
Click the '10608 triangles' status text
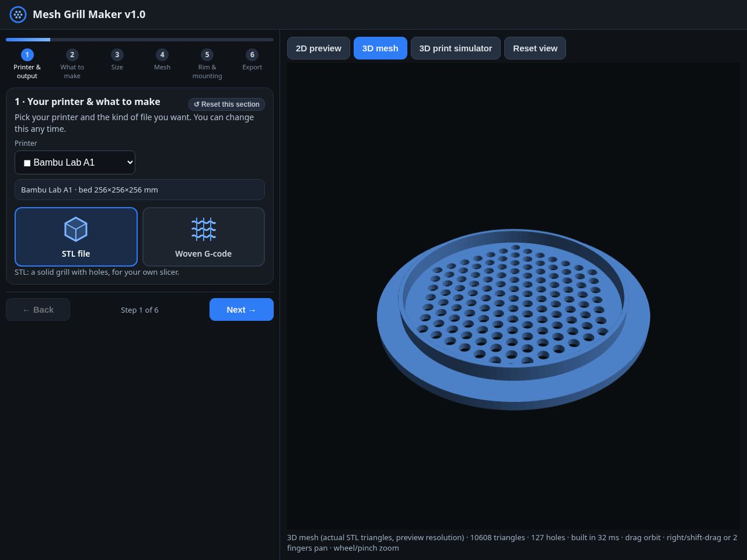point(497,537)
